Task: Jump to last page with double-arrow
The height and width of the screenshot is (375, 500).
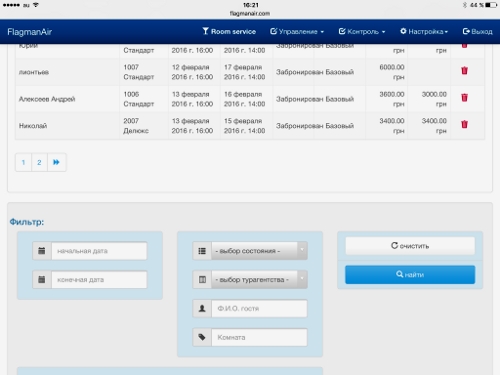Action: coord(56,162)
